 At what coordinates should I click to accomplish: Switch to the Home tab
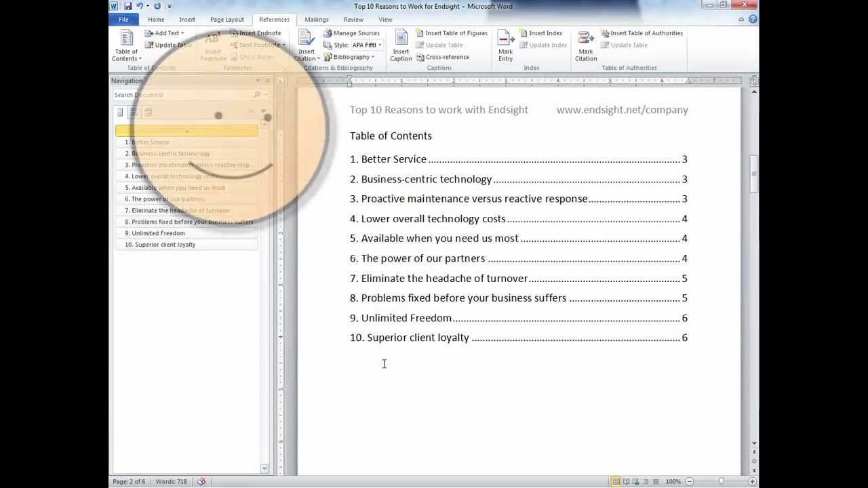click(156, 20)
